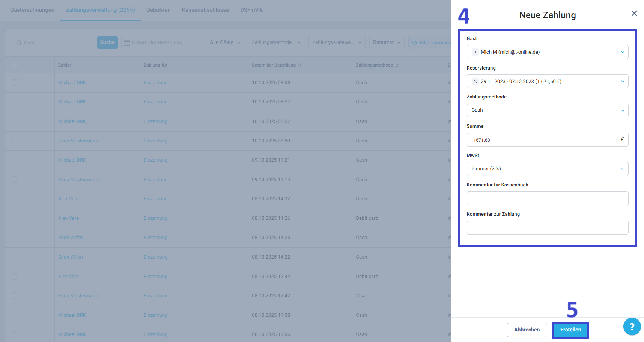
Task: Click the Kommentar für Kassenbuch input field
Action: click(x=547, y=198)
